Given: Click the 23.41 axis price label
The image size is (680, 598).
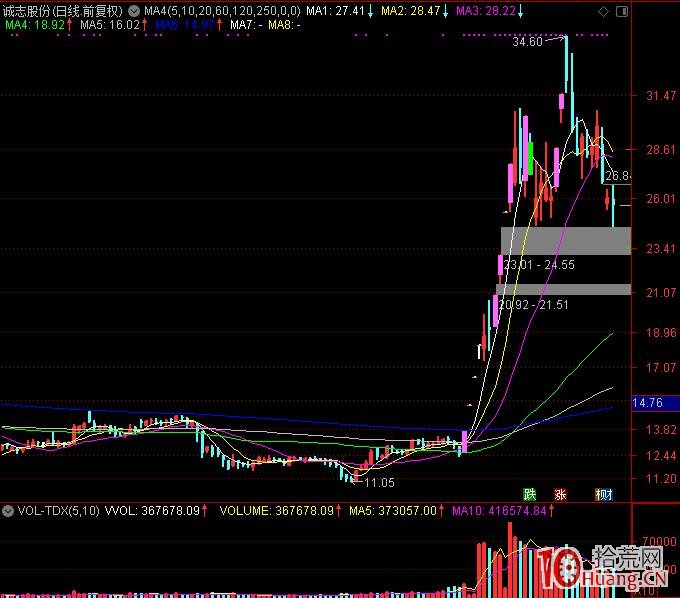Looking at the screenshot, I should tap(660, 248).
